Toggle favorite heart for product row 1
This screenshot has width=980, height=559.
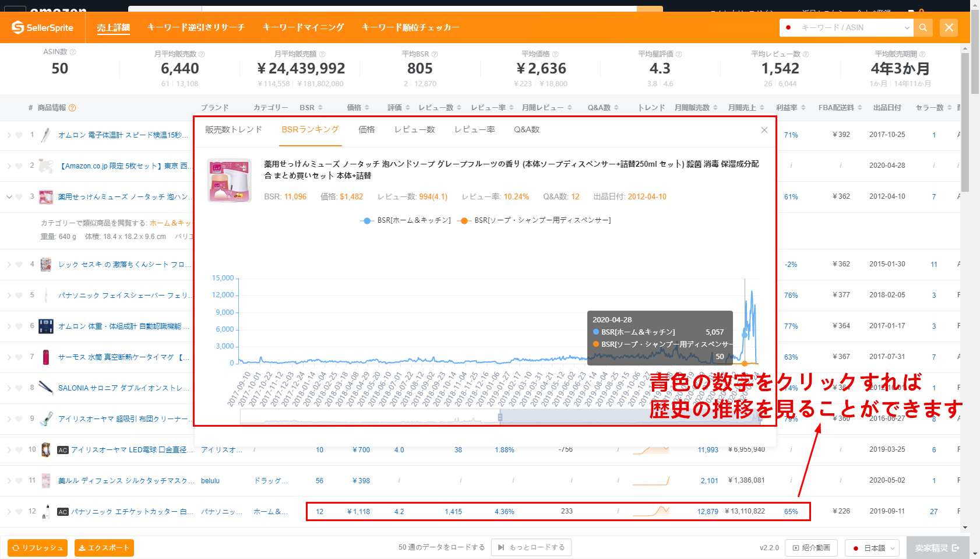19,135
